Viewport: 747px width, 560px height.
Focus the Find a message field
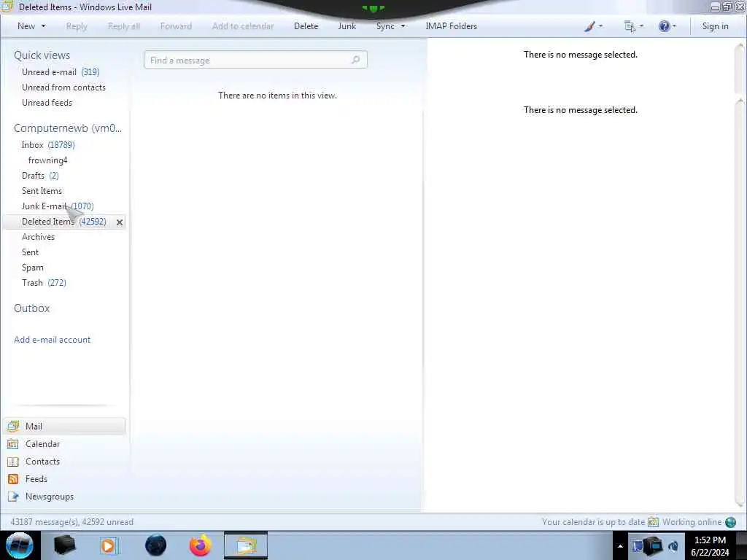[255, 60]
